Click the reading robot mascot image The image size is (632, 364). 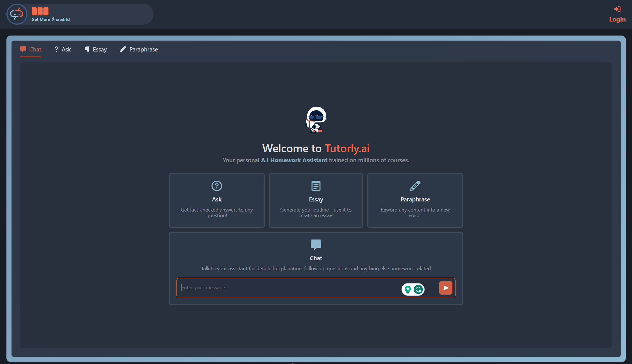click(x=316, y=120)
